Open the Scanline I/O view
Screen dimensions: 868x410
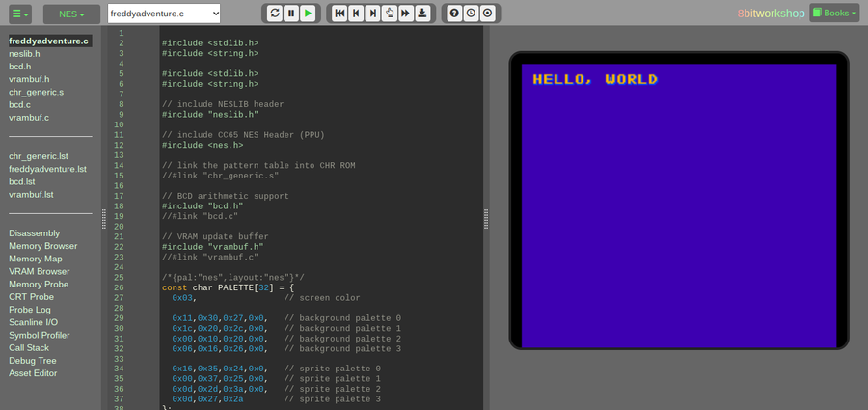point(33,322)
